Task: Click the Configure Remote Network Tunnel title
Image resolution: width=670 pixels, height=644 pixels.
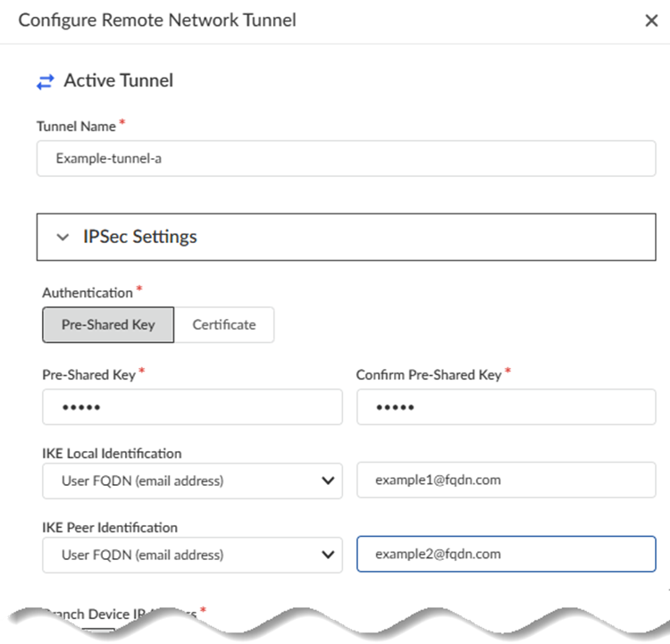Action: point(157,20)
